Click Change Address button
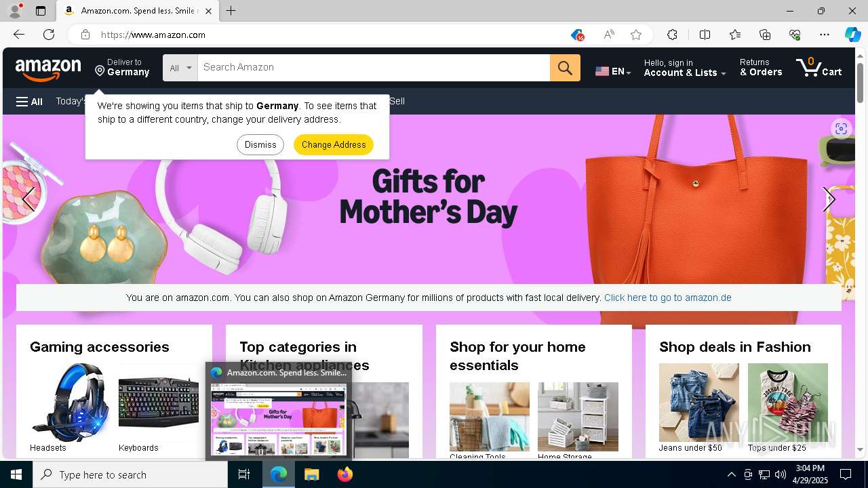 point(334,144)
